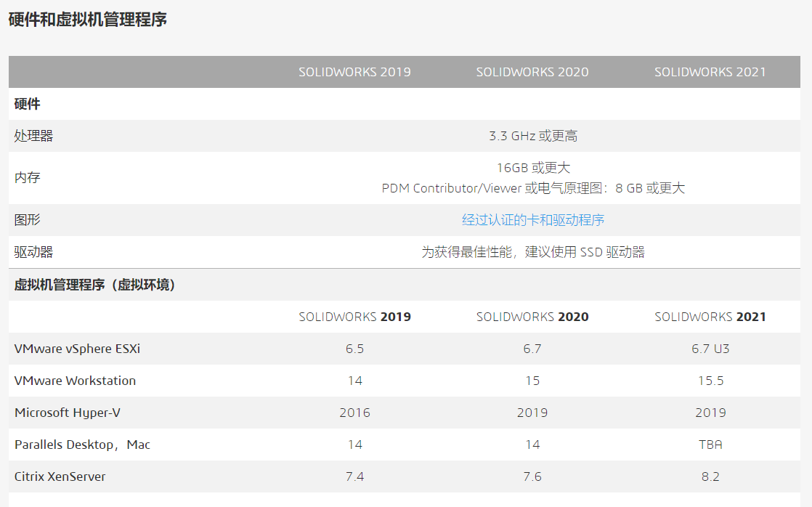Select Hyper-V value 2019 for SOLIDWORKS 2021
This screenshot has height=507, width=812.
click(x=710, y=413)
